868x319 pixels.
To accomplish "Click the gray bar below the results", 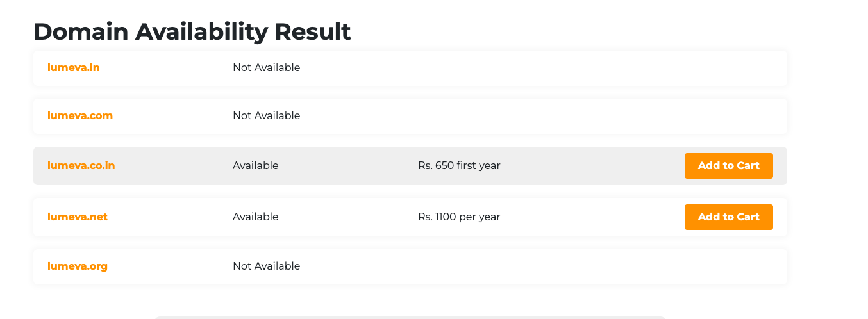I will (x=410, y=317).
